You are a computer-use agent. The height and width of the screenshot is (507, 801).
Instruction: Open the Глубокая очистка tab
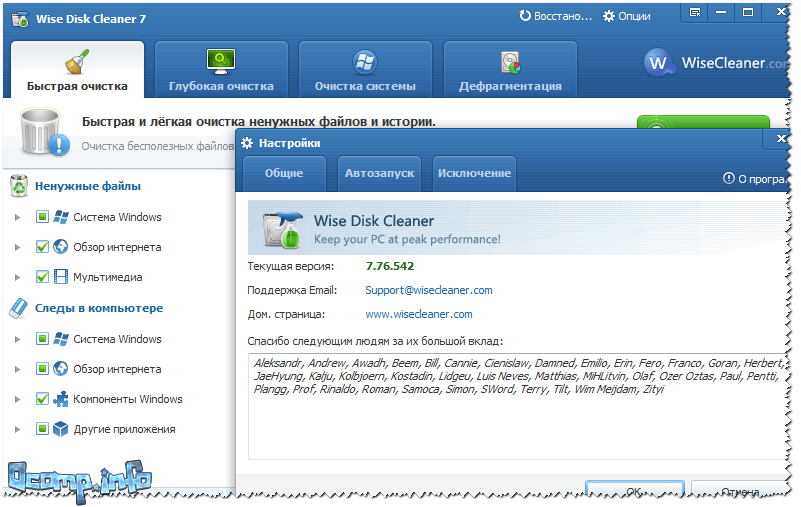(221, 70)
